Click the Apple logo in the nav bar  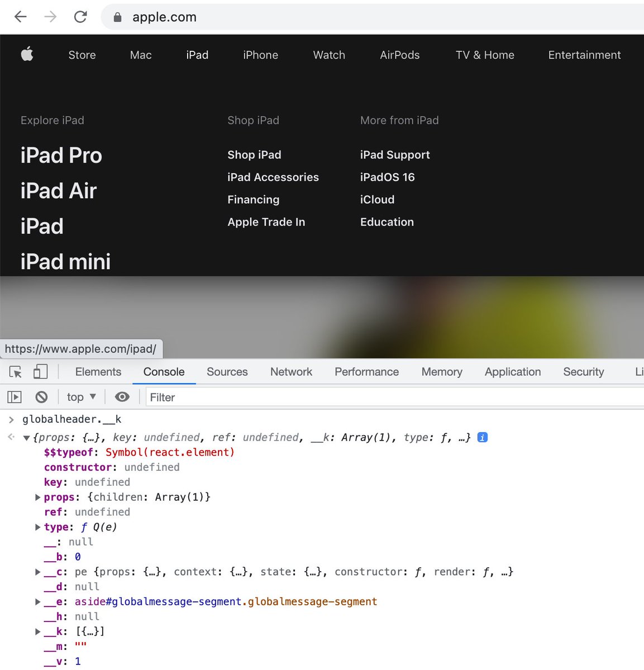tap(27, 54)
